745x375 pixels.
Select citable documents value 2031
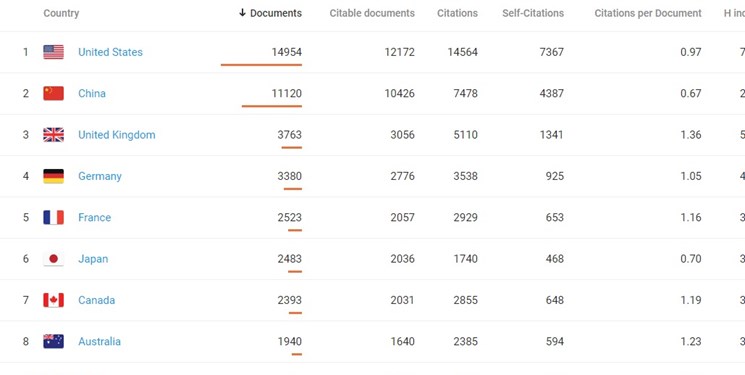tap(402, 300)
